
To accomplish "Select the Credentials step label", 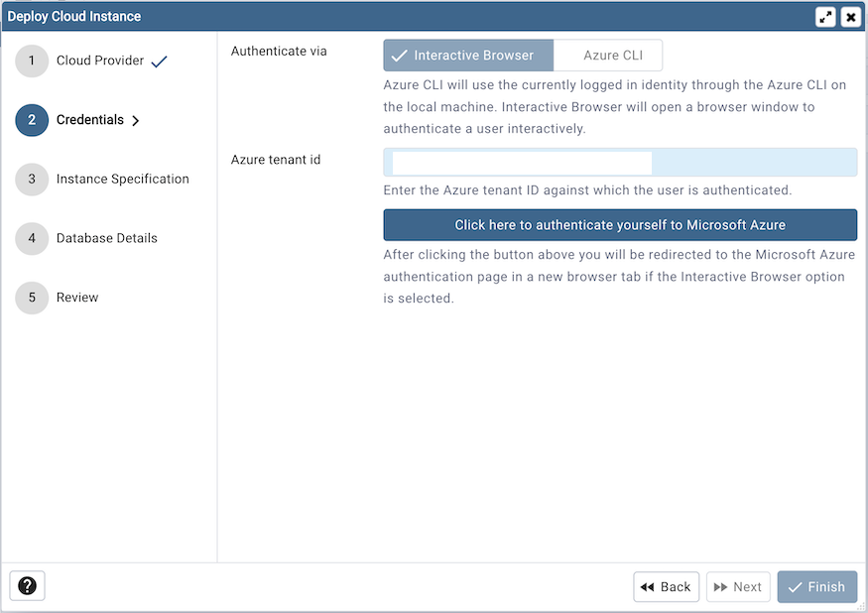I will click(88, 120).
